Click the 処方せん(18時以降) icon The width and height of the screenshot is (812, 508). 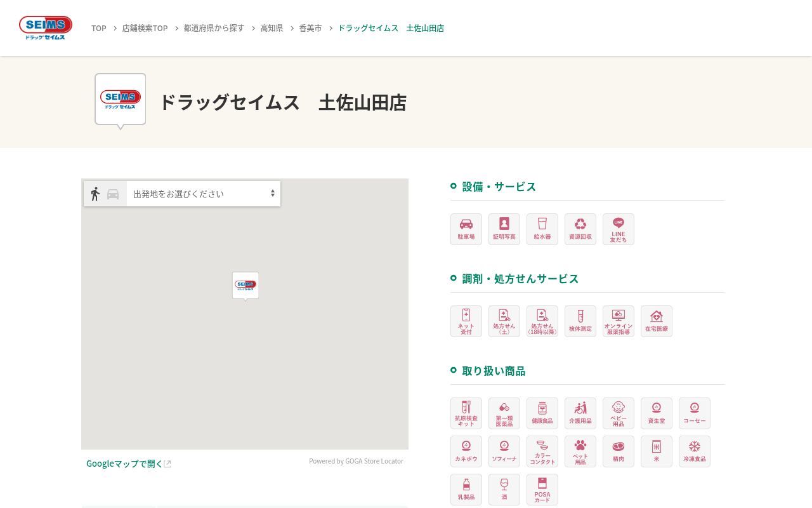pos(542,321)
